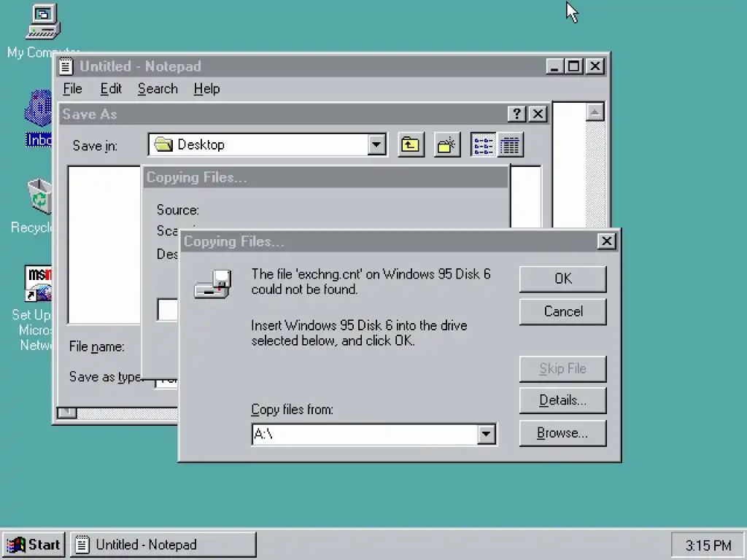
Task: Open the Inbox desktop icon
Action: [x=38, y=109]
